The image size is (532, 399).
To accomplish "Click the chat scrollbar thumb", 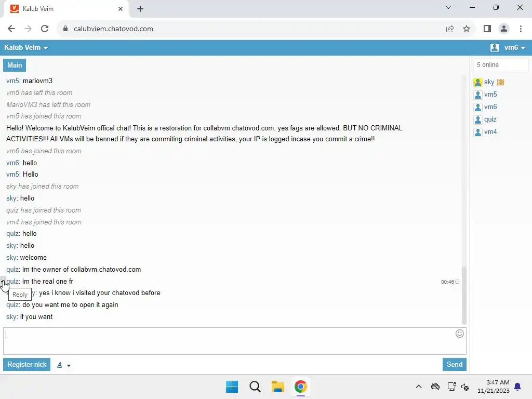I will [464, 295].
